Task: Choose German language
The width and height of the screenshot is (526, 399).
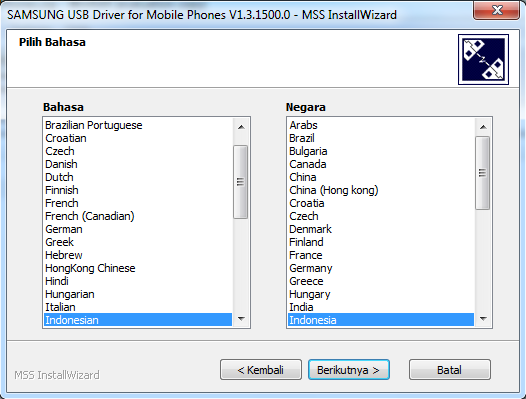Action: [x=138, y=229]
